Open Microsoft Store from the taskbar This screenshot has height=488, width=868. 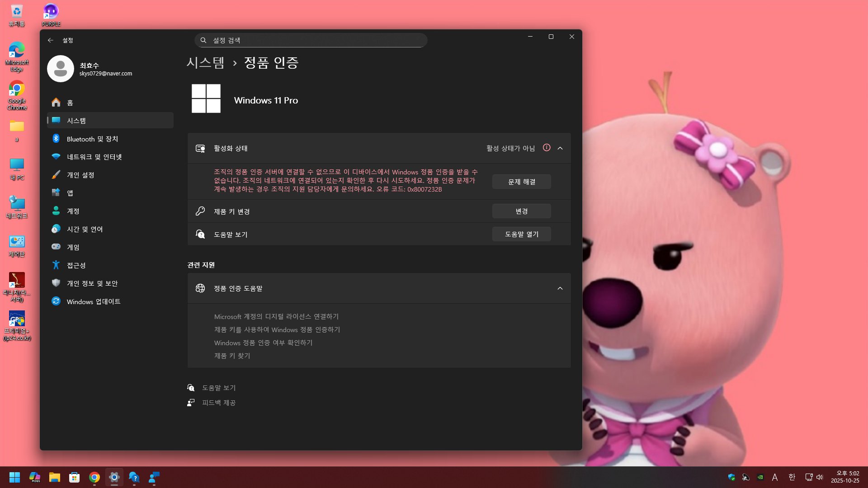point(75,477)
